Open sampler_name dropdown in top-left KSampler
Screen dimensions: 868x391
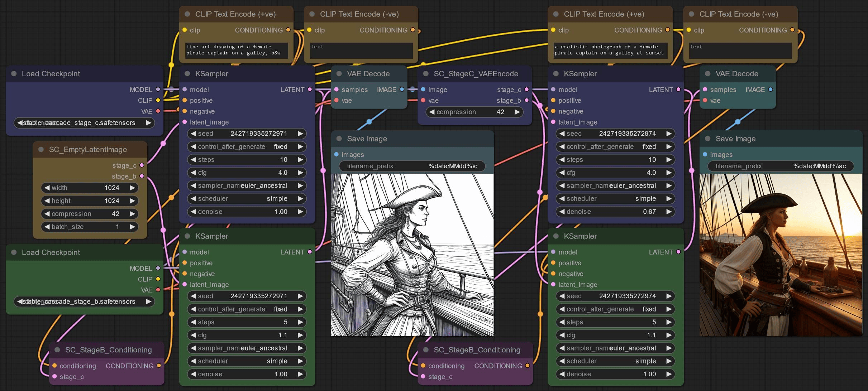(247, 185)
